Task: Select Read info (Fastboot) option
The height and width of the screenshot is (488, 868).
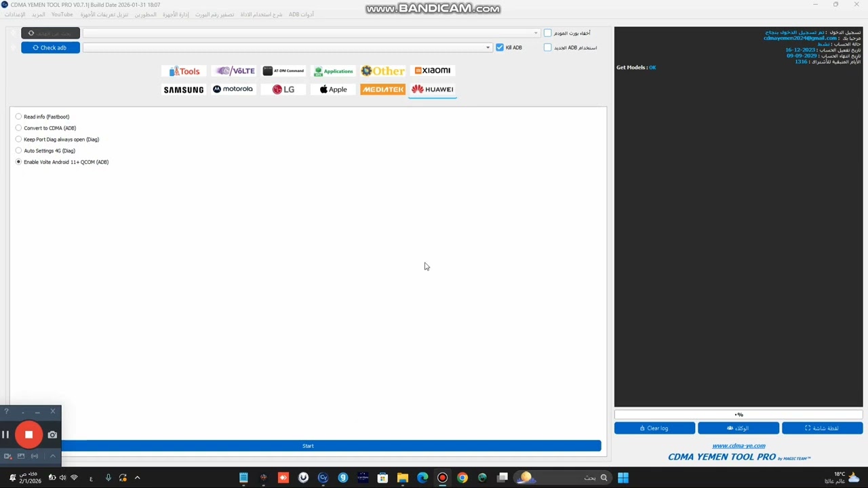Action: pyautogui.click(x=42, y=117)
